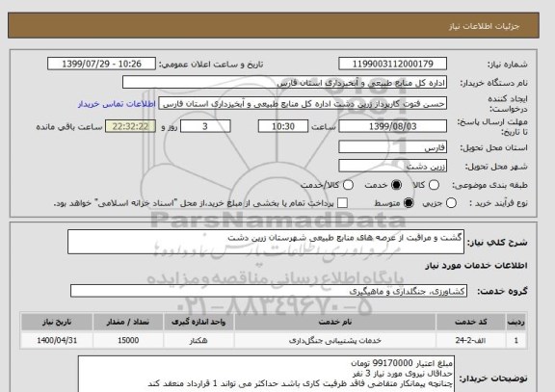The image size is (555, 392).
Task: Click the اطلاعات خدمات مورد نیاز section heading
Action: click(476, 266)
